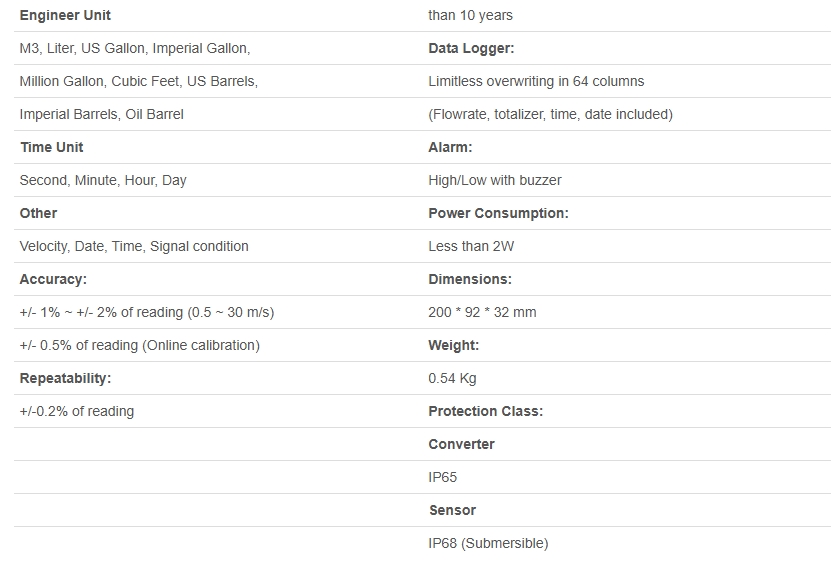Click the IP68 (Submersible) value
This screenshot has width=838, height=587.
click(488, 543)
